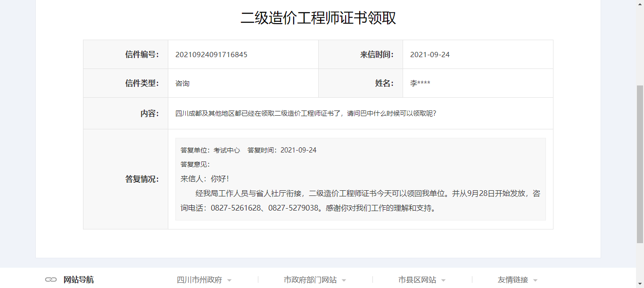Click the chain link icon beside 网站导航
Screen dimensions: 644x288
pyautogui.click(x=51, y=280)
